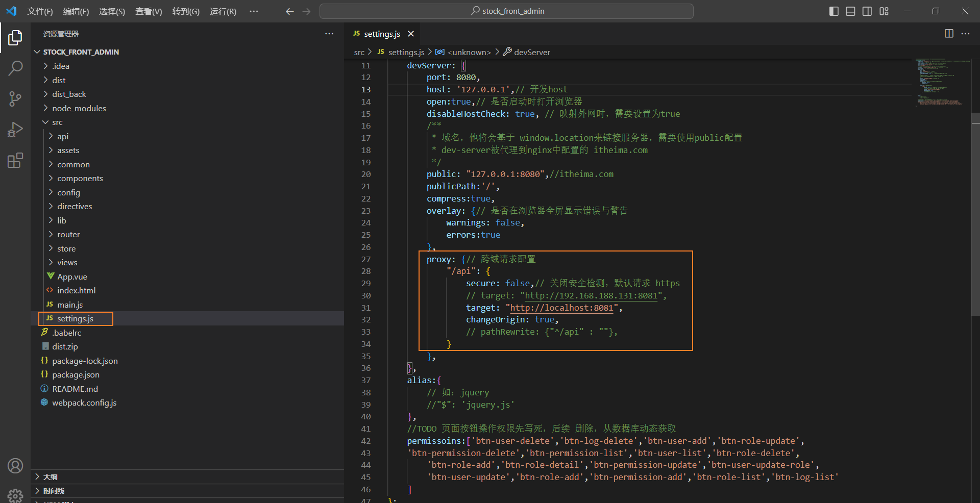Expand the assets folder
The height and width of the screenshot is (503, 980).
click(187, 150)
